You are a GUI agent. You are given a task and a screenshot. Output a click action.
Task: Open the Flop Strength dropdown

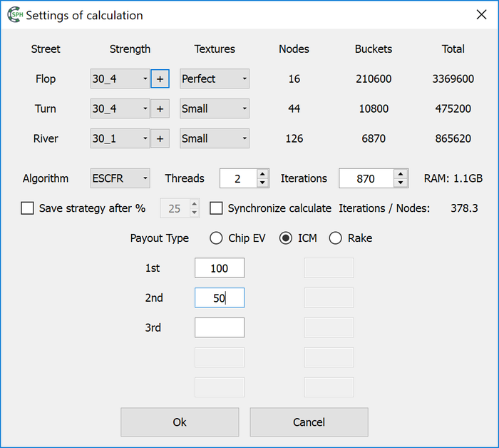[x=120, y=79]
